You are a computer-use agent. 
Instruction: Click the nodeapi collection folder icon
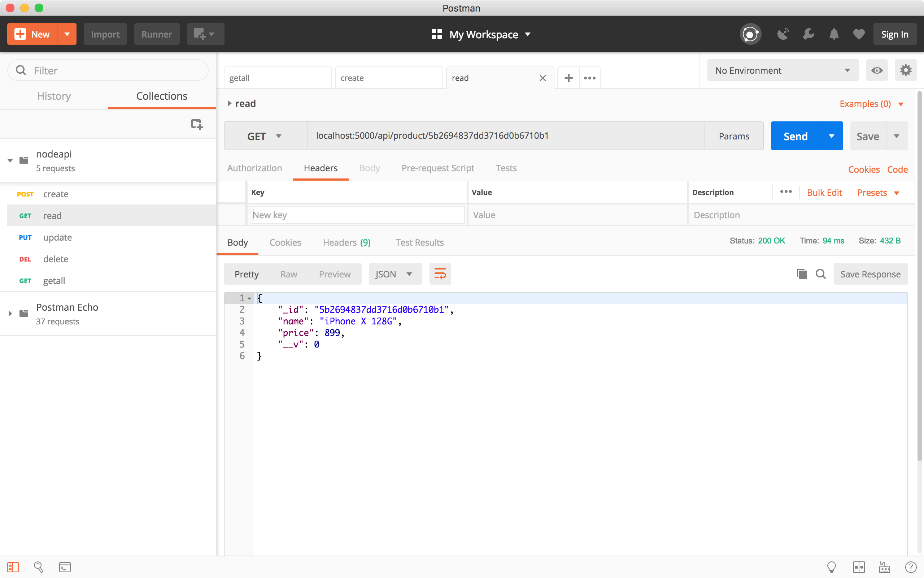coord(24,160)
